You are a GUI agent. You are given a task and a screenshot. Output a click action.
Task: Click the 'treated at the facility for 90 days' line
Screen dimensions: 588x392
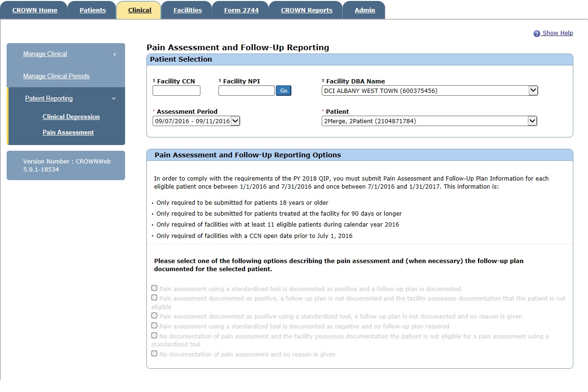point(279,214)
